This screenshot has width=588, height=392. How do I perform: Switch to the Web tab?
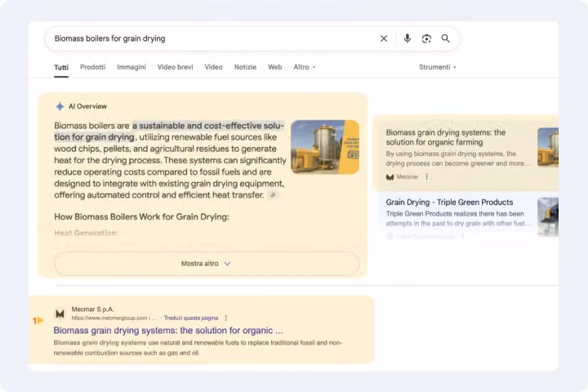tap(275, 67)
